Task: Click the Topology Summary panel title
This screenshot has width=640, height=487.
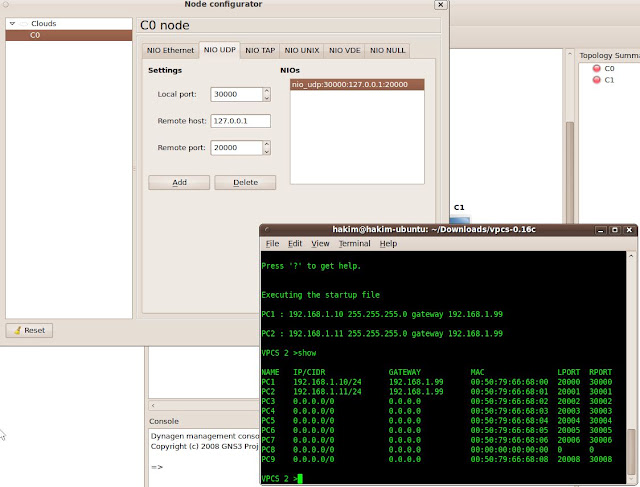Action: [609, 56]
